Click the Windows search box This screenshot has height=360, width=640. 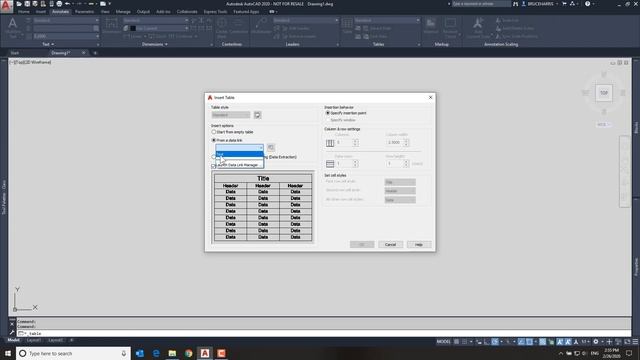coord(73,353)
